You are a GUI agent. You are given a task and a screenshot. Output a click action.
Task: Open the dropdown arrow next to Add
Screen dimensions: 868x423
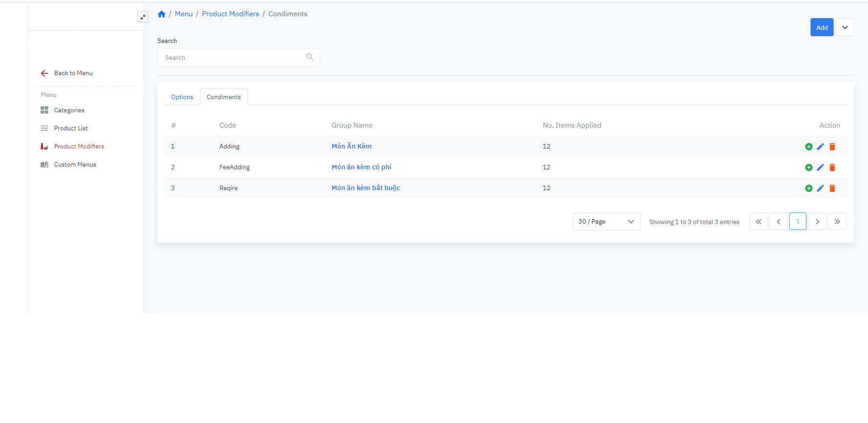click(x=845, y=27)
